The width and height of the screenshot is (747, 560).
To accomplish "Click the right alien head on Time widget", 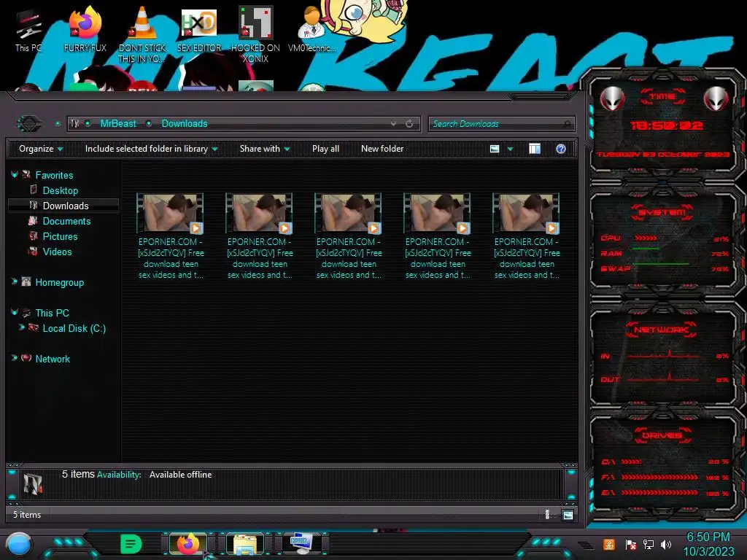I will [716, 98].
